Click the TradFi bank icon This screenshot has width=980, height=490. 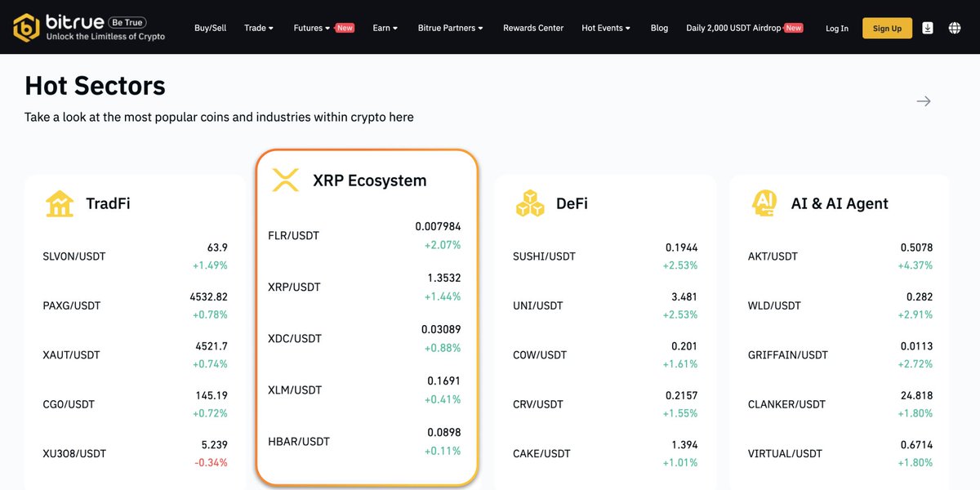coord(60,203)
